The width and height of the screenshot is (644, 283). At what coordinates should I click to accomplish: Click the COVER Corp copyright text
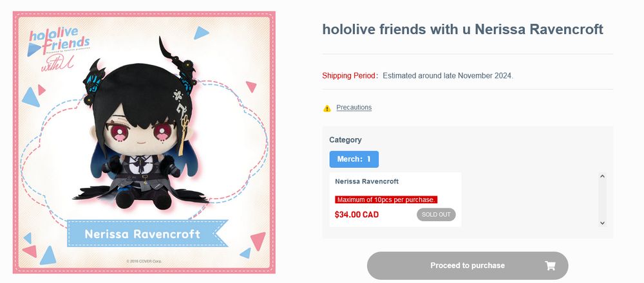tap(144, 261)
